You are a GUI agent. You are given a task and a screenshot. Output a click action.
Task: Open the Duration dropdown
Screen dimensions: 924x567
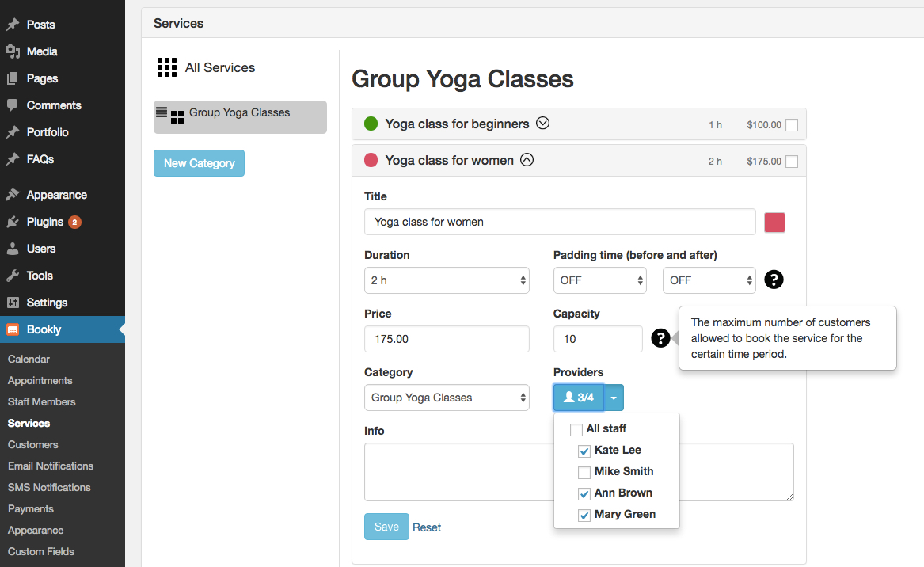(x=447, y=280)
